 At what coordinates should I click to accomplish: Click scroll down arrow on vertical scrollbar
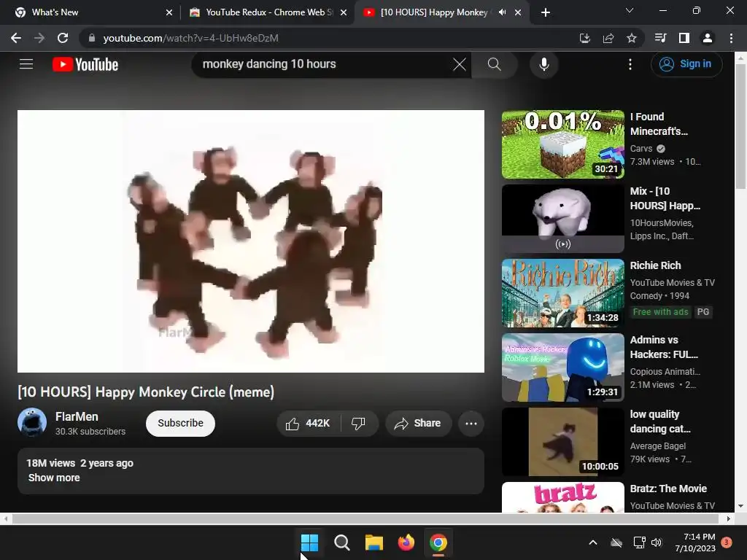pyautogui.click(x=740, y=506)
